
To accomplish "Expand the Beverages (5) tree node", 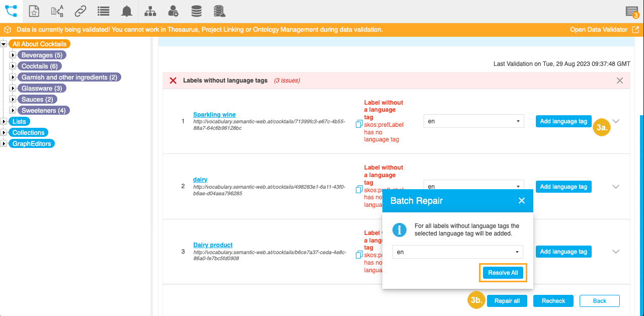I will pos(13,55).
